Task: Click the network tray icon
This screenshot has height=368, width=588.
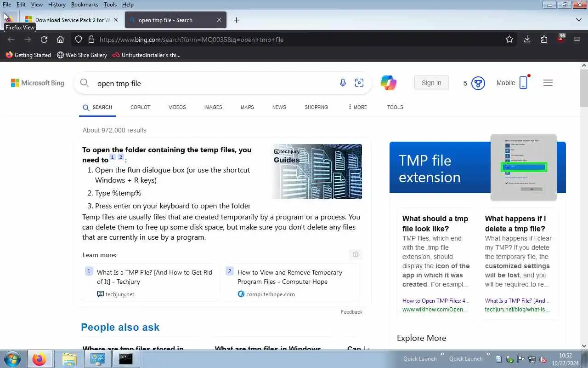Action: click(531, 359)
